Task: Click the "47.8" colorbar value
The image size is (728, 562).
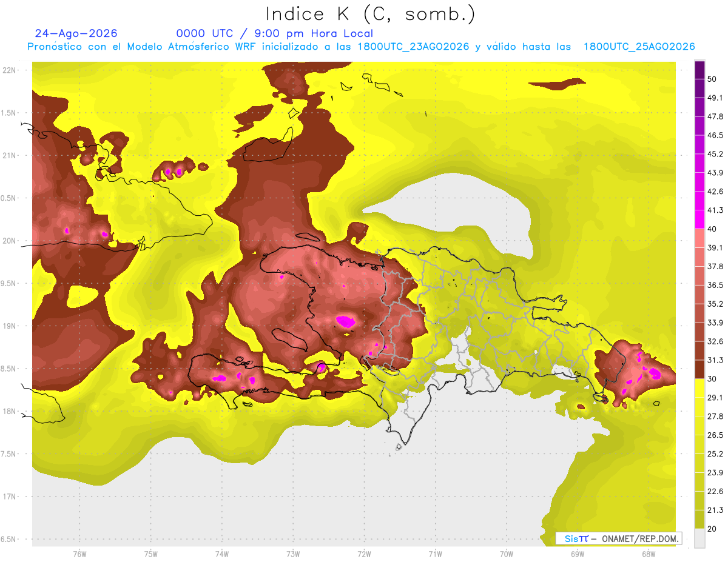Action: pos(715,116)
